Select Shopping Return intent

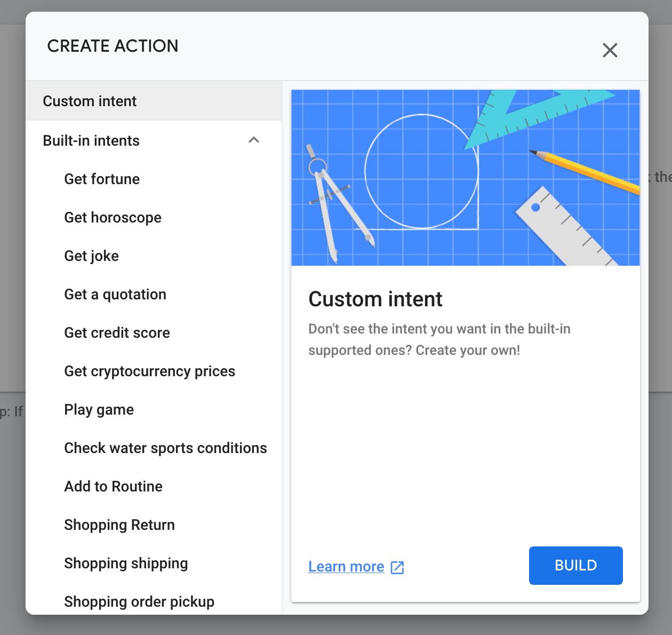pyautogui.click(x=154, y=525)
